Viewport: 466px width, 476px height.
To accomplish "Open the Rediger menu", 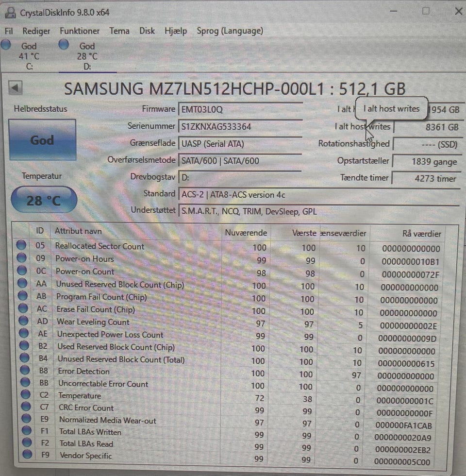I will coord(36,31).
